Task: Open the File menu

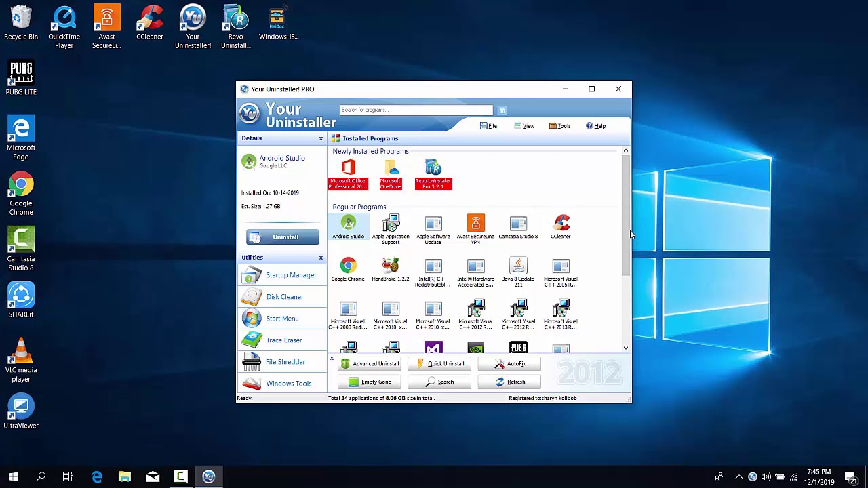Action: [488, 126]
